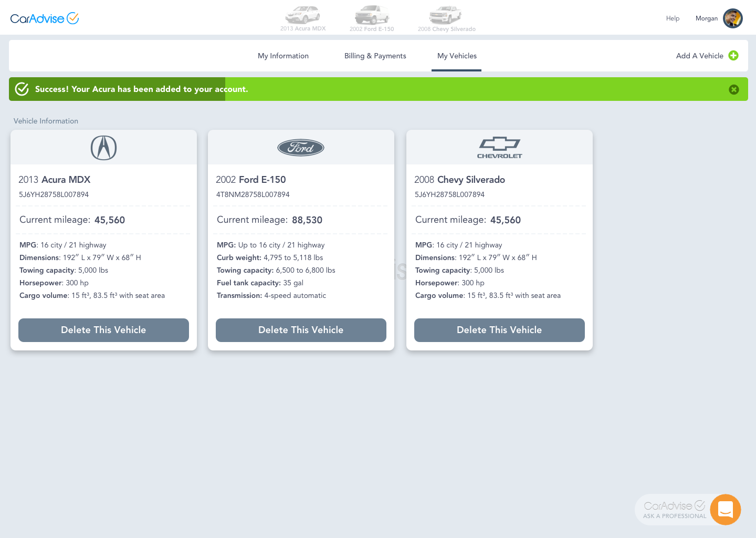Click the Acura logo emblem
Viewport: 756px width, 538px height.
[103, 148]
